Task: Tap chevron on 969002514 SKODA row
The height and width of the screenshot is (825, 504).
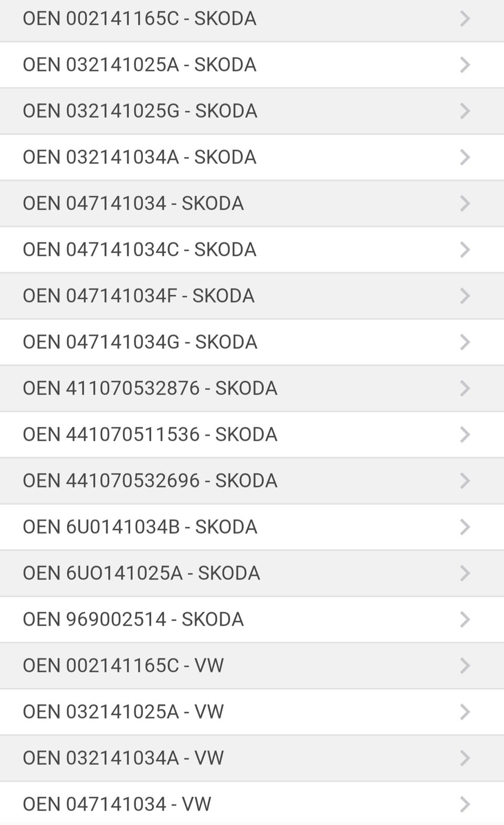Action: click(465, 620)
